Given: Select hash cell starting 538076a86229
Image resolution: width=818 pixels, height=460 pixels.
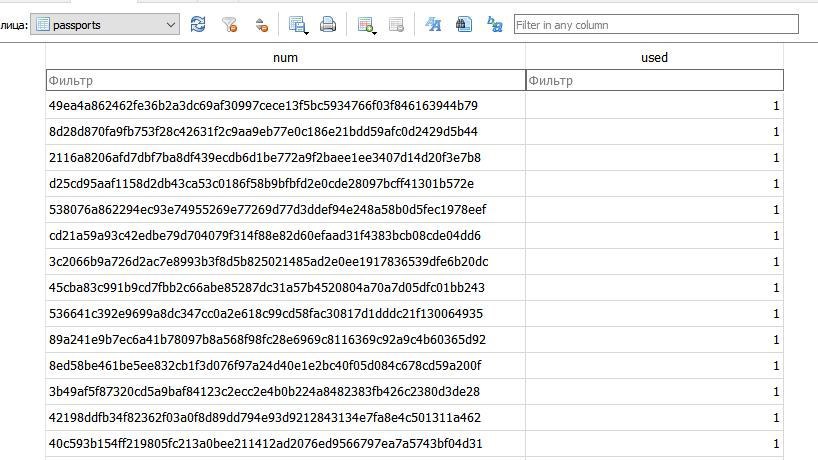Looking at the screenshot, I should (285, 210).
